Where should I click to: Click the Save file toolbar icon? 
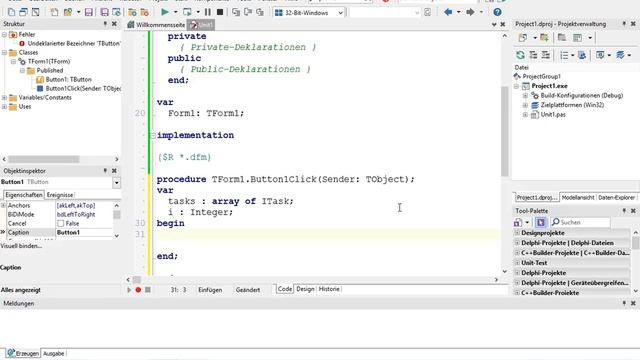pos(89,12)
